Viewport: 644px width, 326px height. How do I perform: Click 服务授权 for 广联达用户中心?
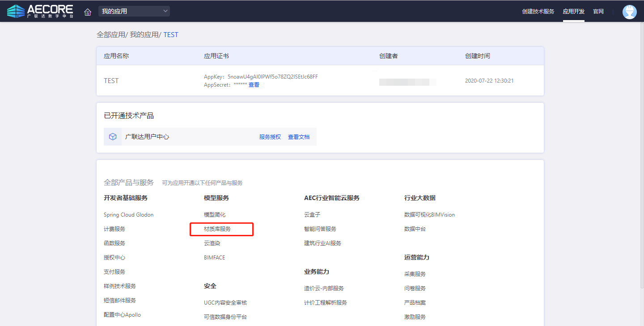pyautogui.click(x=270, y=137)
